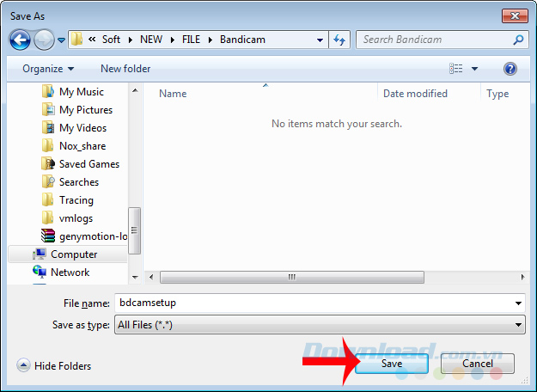
Task: Click the navigation pane vertical scrollbar thumb
Action: click(134, 230)
